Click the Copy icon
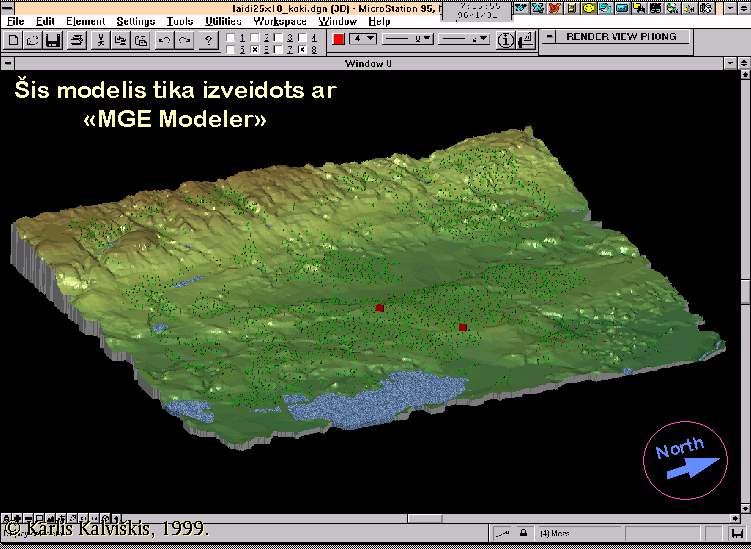Viewport: 751px width, 549px height. [121, 41]
